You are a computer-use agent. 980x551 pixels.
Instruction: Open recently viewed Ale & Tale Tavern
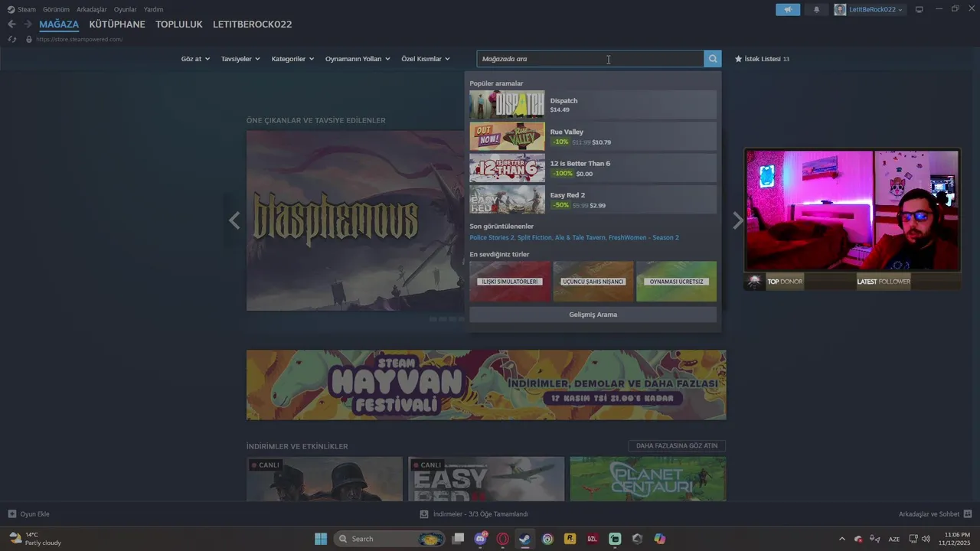[x=580, y=237]
